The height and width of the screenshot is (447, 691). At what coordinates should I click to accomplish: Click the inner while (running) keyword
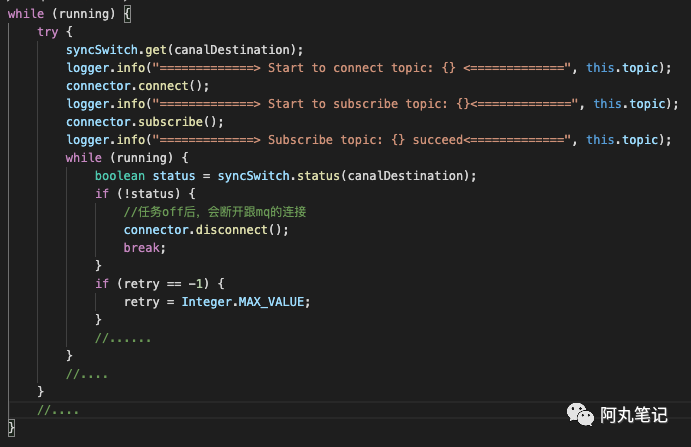83,158
